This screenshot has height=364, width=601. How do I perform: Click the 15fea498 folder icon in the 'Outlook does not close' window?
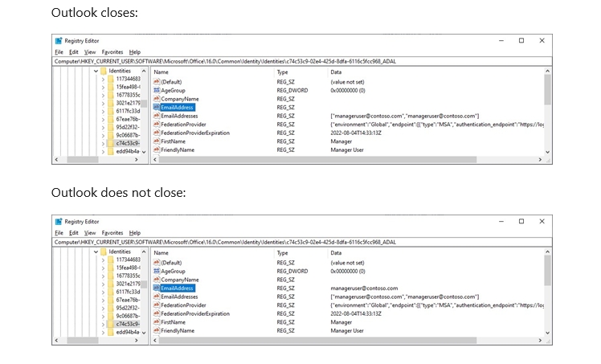[x=111, y=268]
